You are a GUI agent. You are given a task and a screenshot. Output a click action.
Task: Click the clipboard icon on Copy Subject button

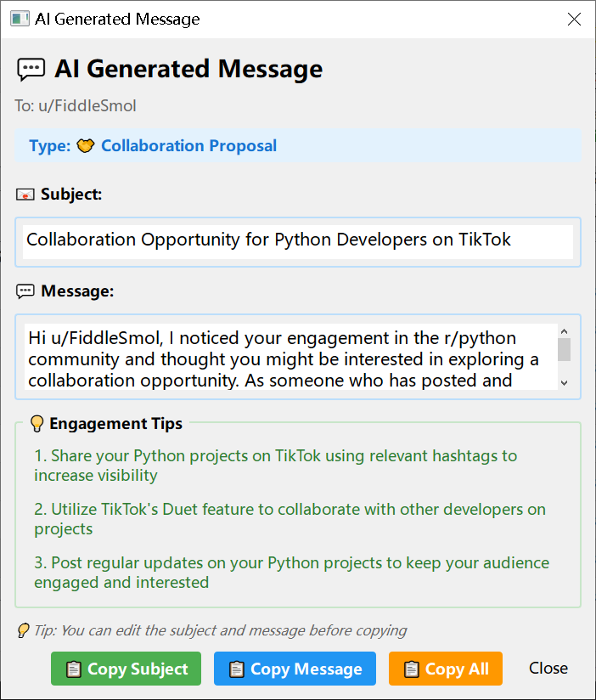[74, 669]
